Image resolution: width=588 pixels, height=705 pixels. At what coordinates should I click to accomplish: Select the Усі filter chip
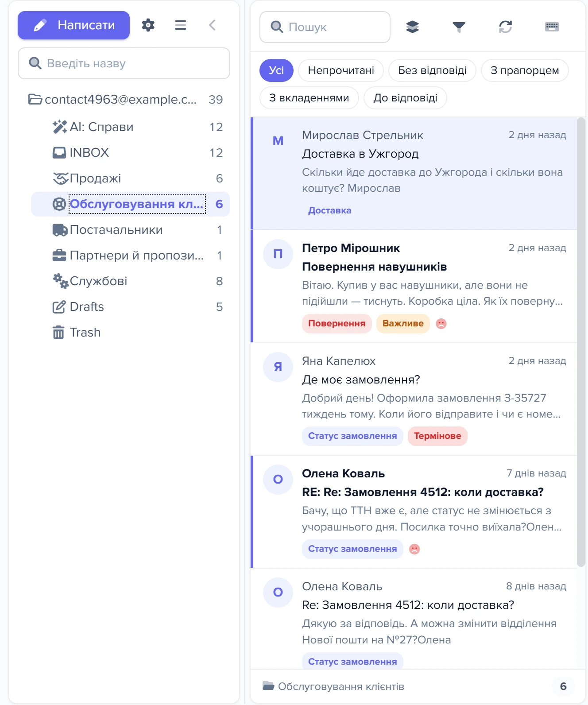pyautogui.click(x=276, y=70)
